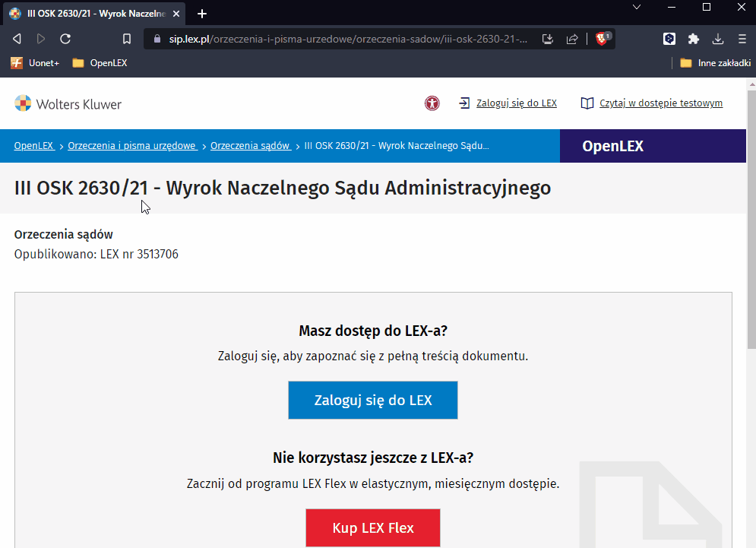The height and width of the screenshot is (548, 756).
Task: Open the OpenLEX bookmarks folder
Action: 100,63
